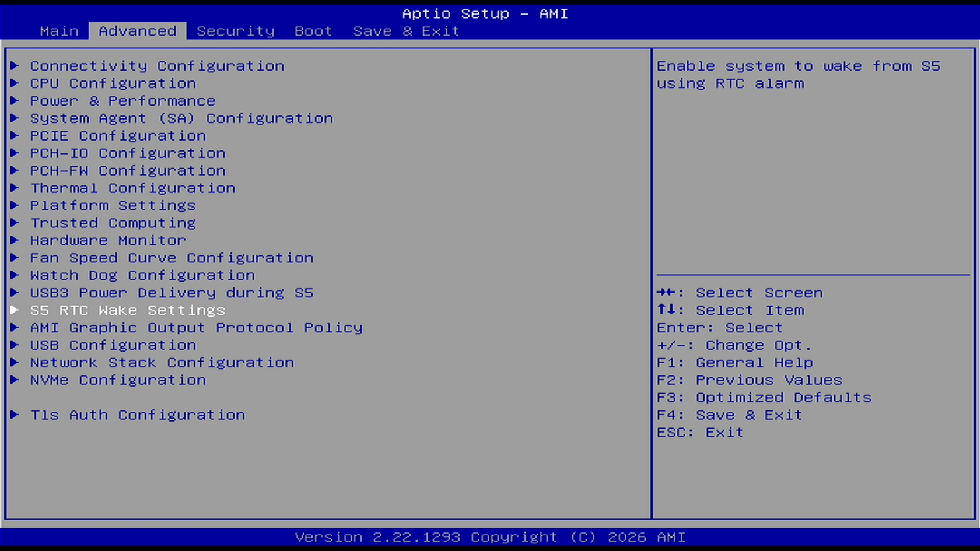Click arrow beside CPU Configuration
The image size is (980, 551).
click(15, 83)
